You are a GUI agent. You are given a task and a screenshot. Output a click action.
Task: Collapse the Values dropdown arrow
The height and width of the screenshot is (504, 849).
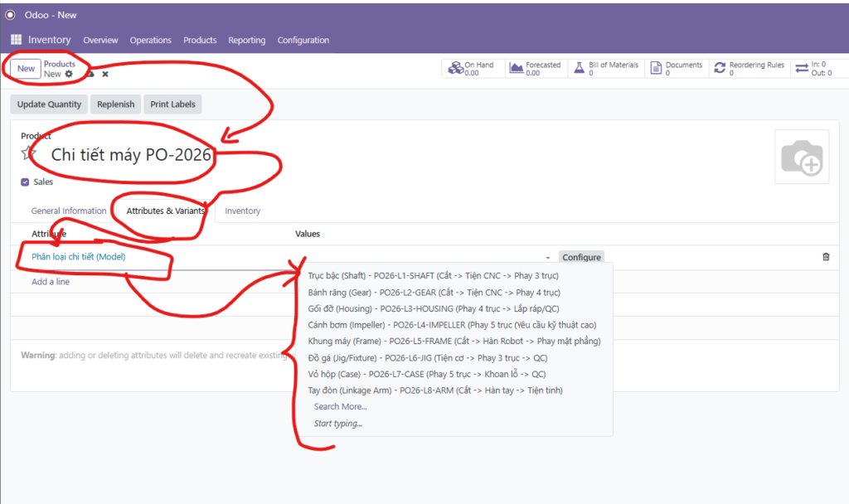pos(547,258)
